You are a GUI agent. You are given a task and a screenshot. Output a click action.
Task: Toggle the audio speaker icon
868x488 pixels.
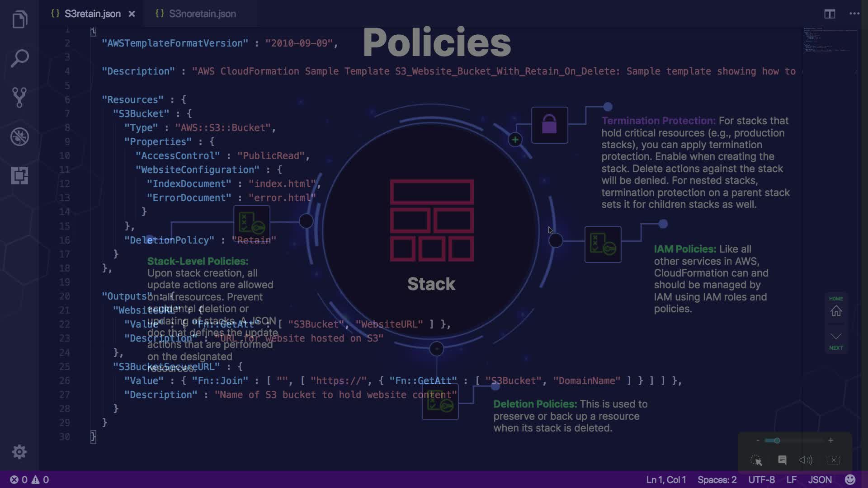click(806, 460)
